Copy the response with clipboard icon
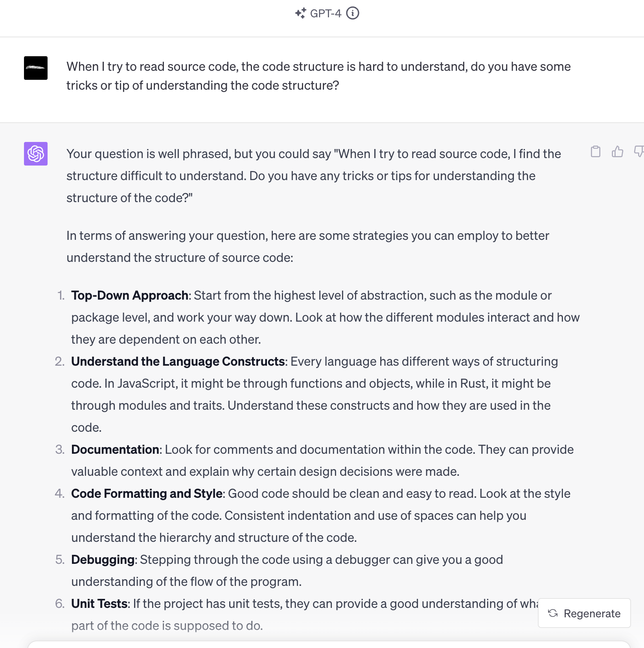 coord(596,151)
